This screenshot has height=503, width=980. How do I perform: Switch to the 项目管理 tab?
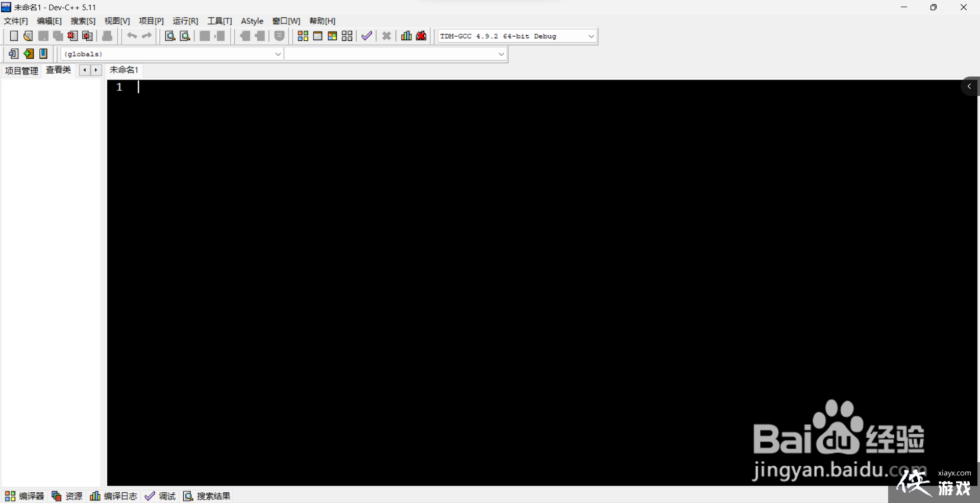pyautogui.click(x=21, y=70)
